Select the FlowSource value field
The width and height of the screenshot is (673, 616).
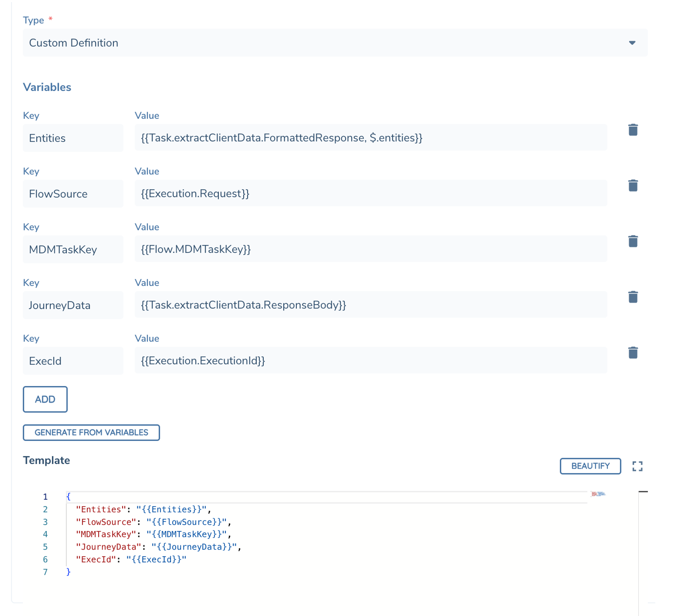pos(371,194)
